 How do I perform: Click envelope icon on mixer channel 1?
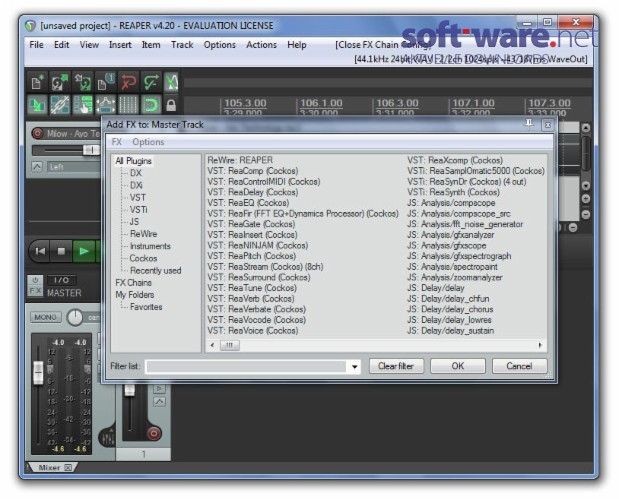pyautogui.click(x=159, y=402)
